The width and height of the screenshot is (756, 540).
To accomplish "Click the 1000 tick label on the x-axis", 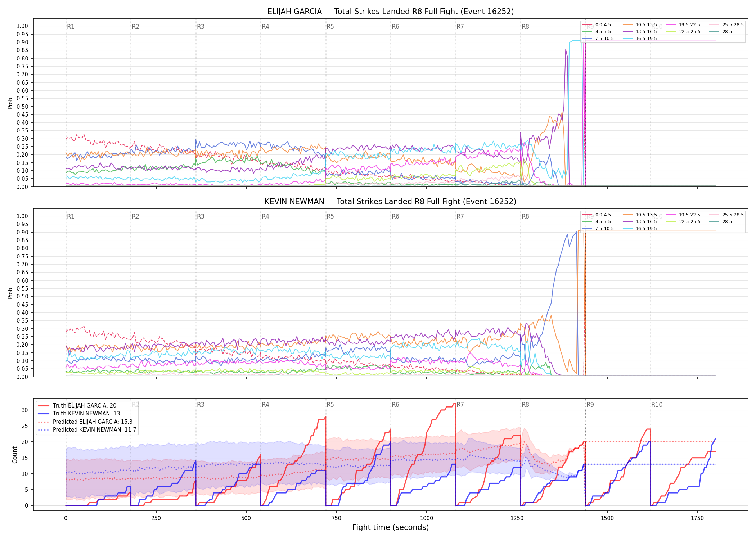I will click(x=427, y=518).
